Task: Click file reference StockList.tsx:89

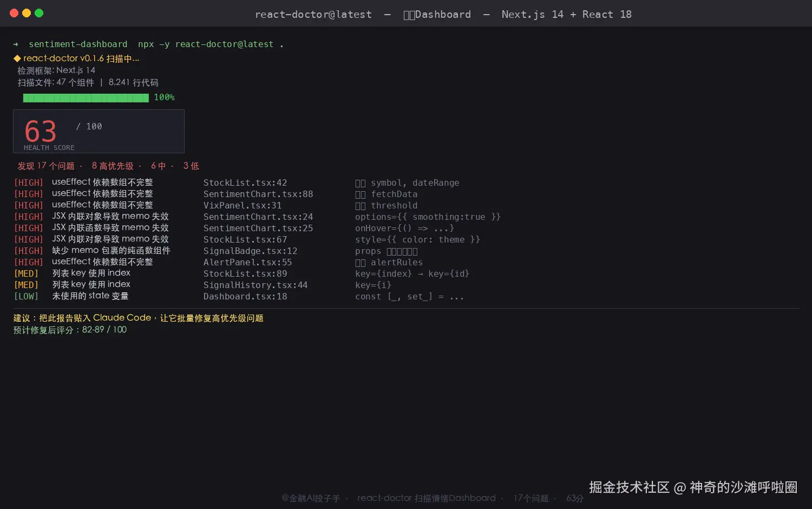Action: (x=245, y=274)
